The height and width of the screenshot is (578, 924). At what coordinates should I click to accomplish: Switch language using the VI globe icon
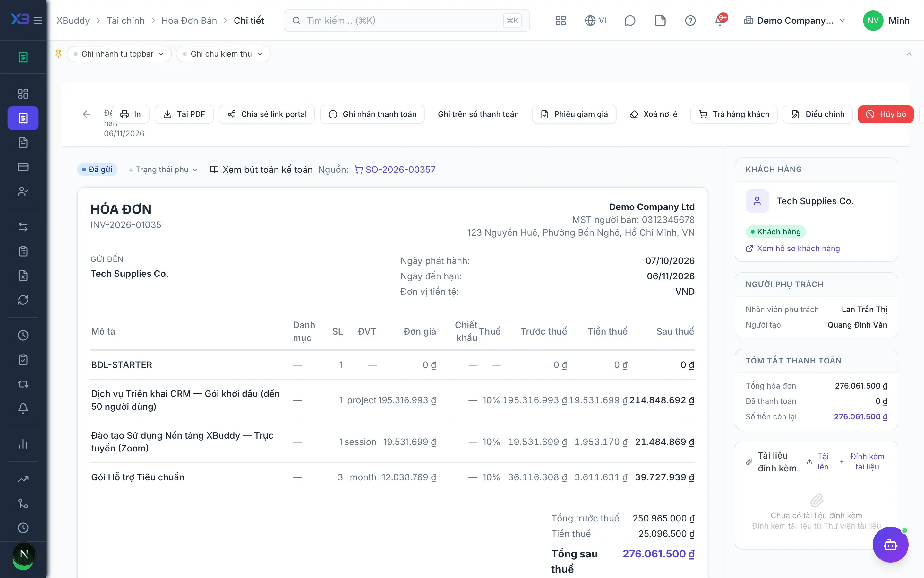(595, 20)
